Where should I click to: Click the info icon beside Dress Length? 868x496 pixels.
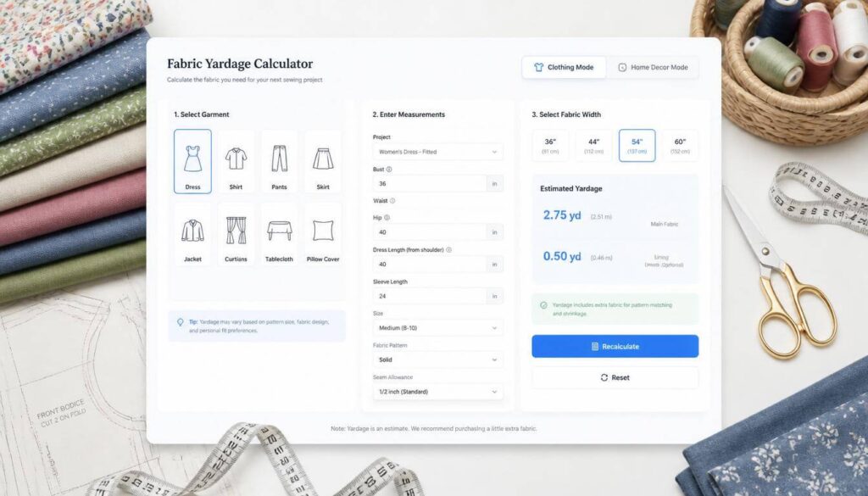448,249
